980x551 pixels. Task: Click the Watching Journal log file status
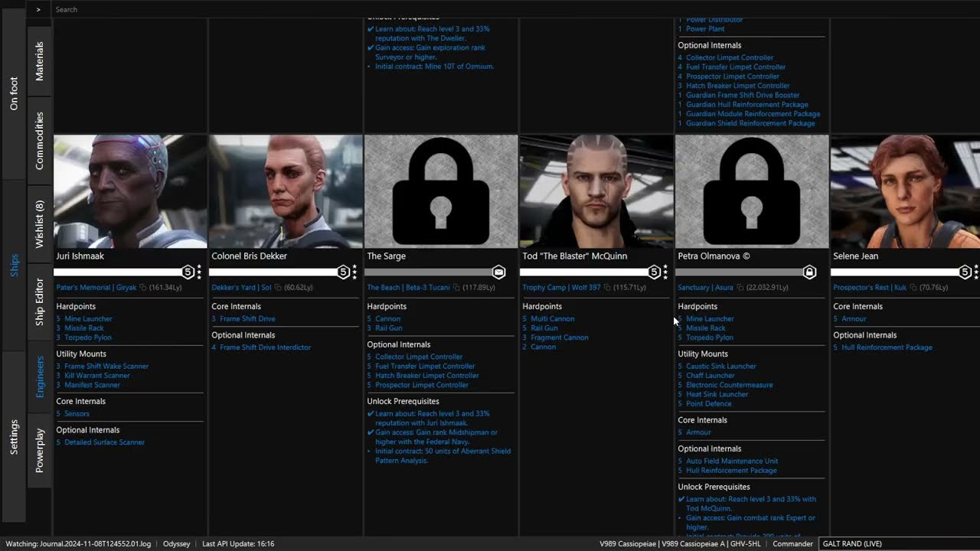click(x=80, y=543)
